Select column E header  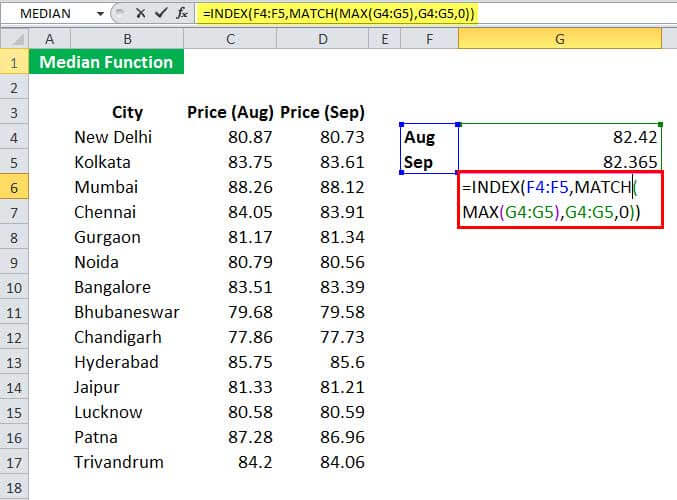pyautogui.click(x=385, y=39)
